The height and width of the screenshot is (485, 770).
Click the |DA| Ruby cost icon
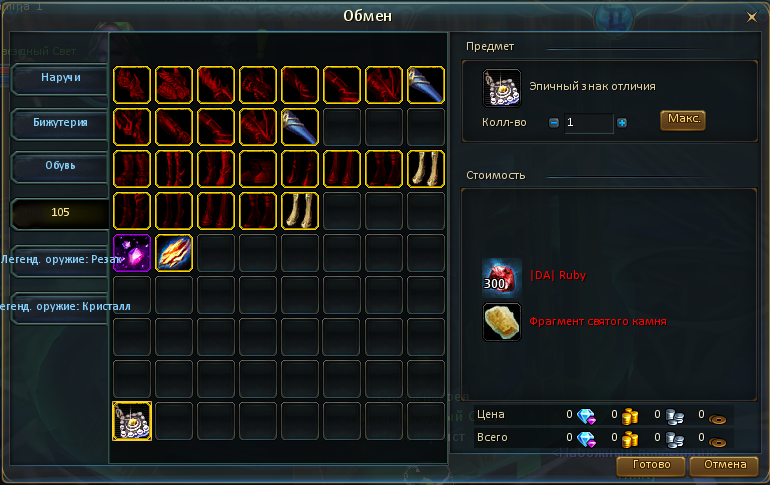(501, 277)
